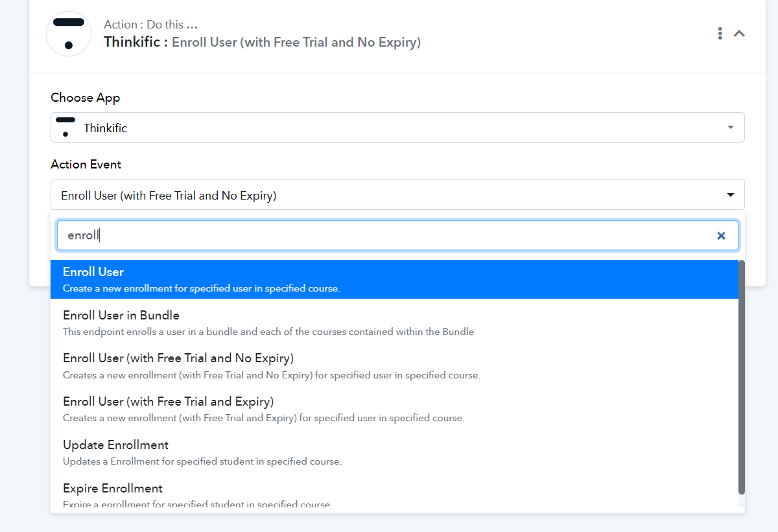Choose the Update Enrollment action
This screenshot has height=532, width=778.
point(395,452)
